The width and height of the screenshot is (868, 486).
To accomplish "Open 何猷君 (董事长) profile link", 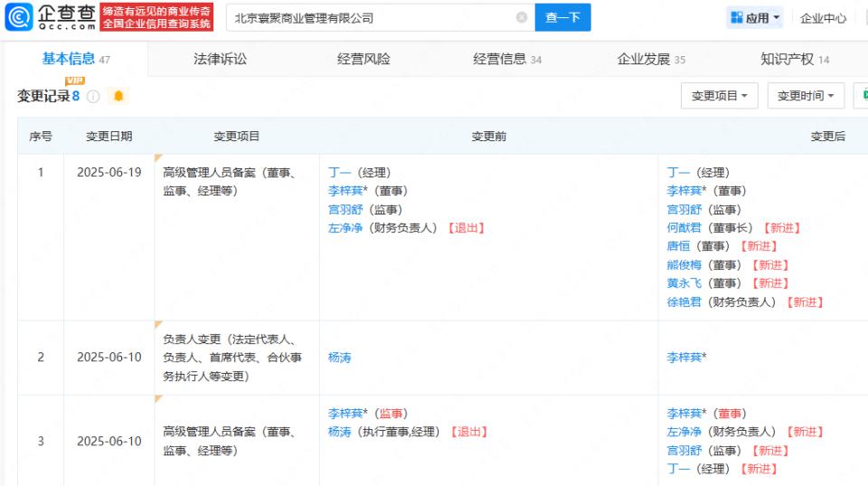I will [684, 228].
